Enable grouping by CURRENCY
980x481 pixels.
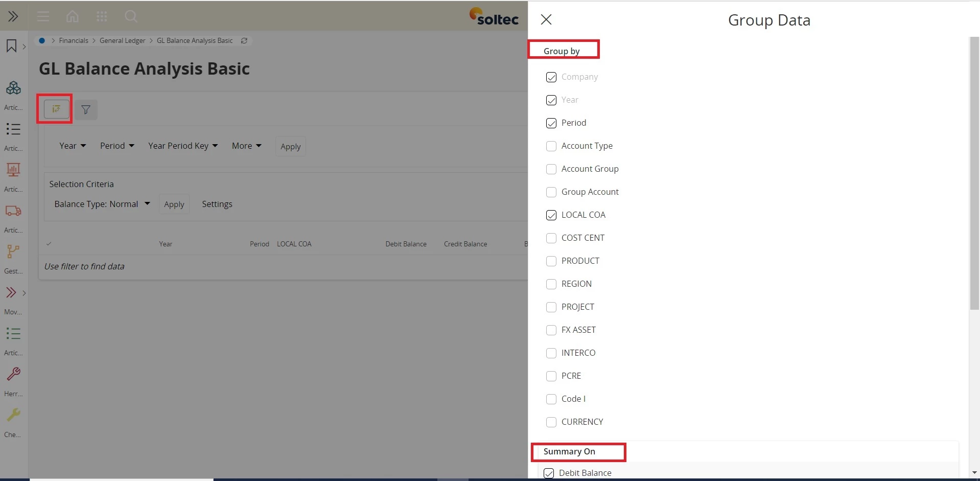[551, 422]
